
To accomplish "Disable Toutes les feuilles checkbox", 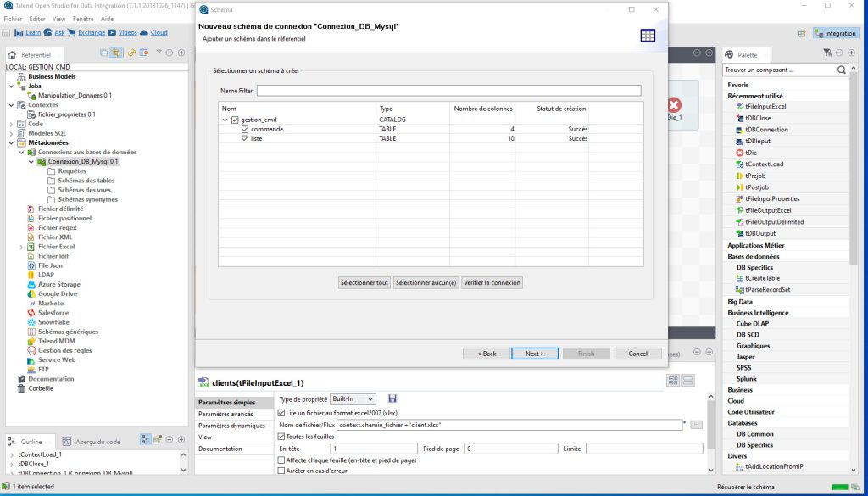I will 281,437.
